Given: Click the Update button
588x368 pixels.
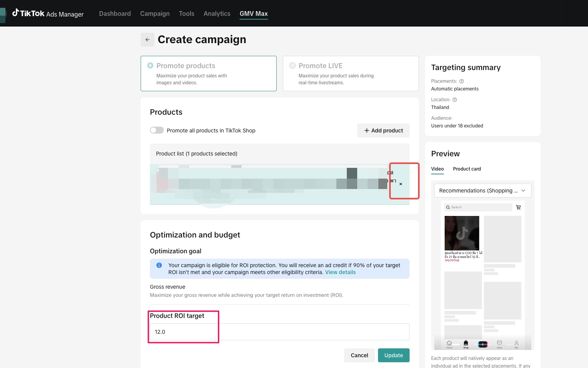Looking at the screenshot, I should (393, 355).
